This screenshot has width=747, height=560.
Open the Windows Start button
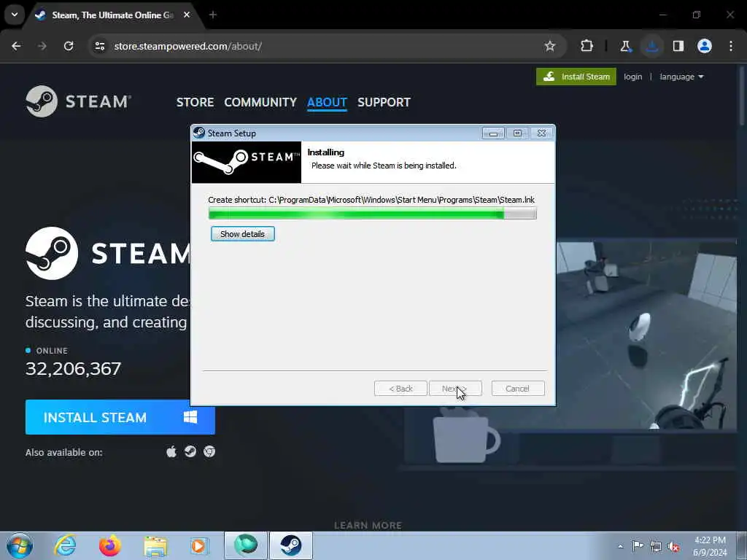pyautogui.click(x=19, y=545)
